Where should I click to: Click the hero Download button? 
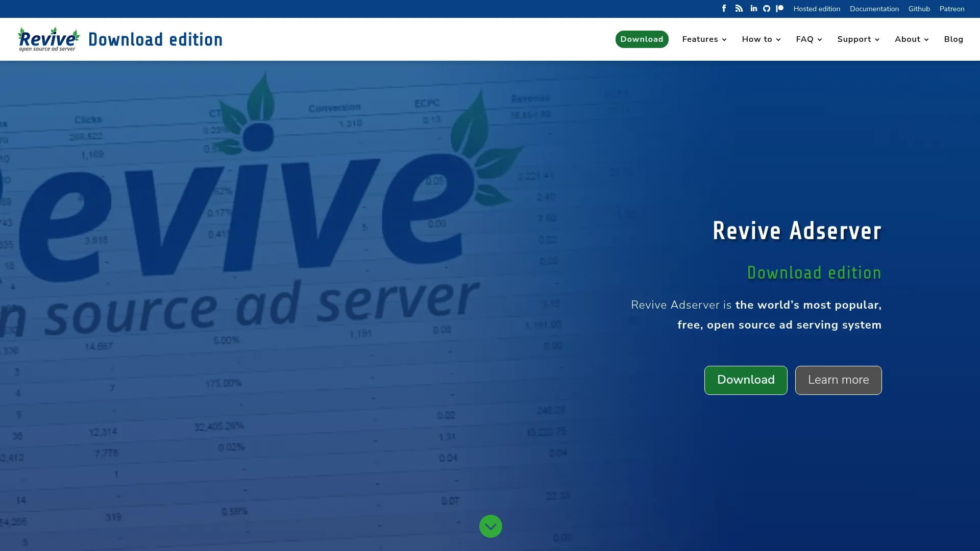(746, 380)
